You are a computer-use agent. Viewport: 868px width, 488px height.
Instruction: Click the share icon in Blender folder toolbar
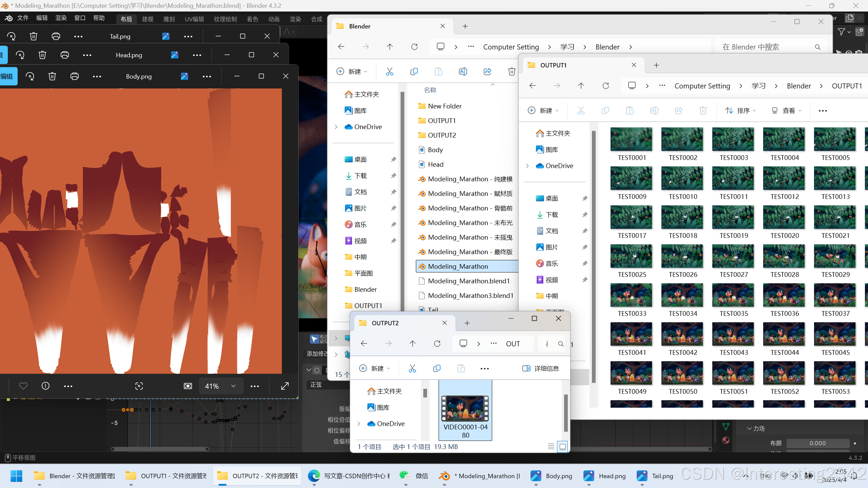point(487,72)
